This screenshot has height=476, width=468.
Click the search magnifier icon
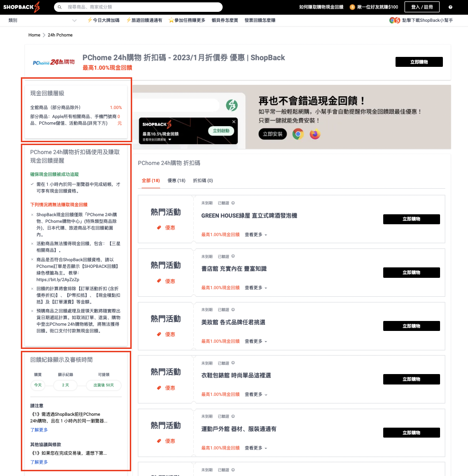(x=60, y=7)
